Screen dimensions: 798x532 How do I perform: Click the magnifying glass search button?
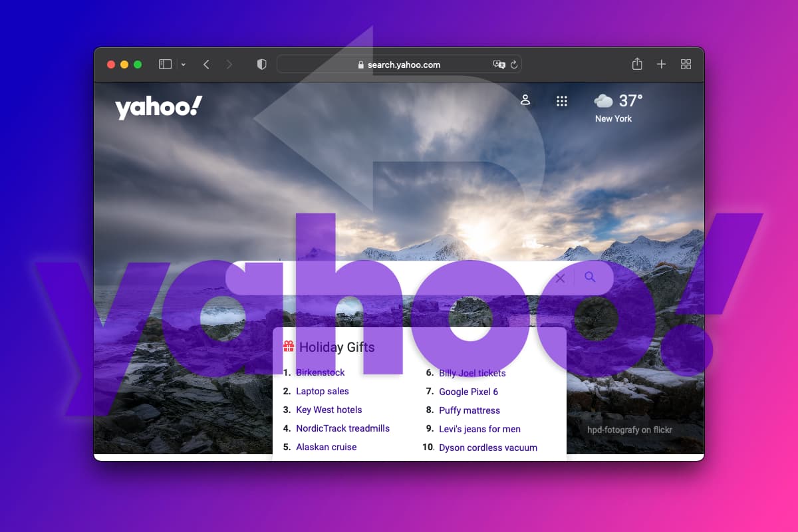click(x=590, y=277)
